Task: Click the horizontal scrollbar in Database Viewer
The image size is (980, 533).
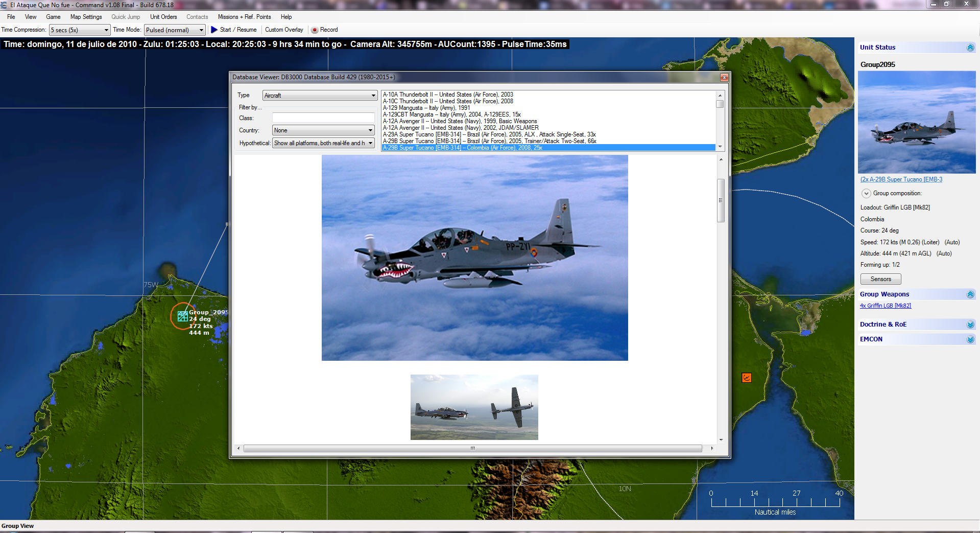Action: (473, 448)
